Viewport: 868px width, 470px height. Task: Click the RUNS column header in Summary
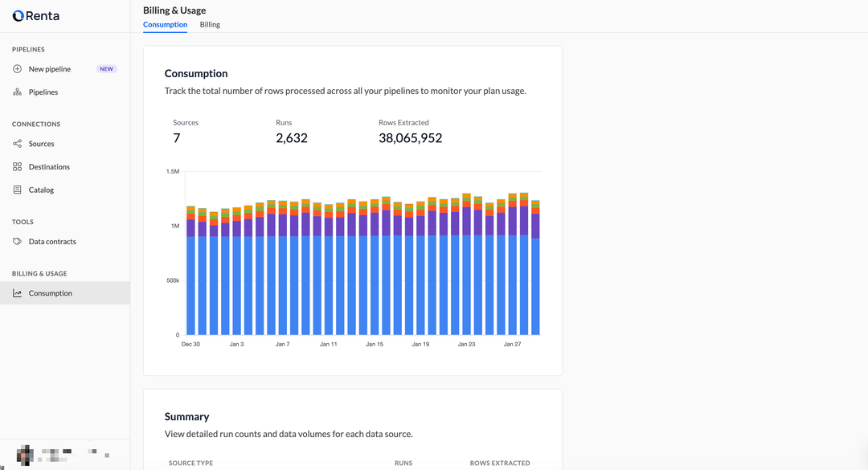pyautogui.click(x=403, y=464)
